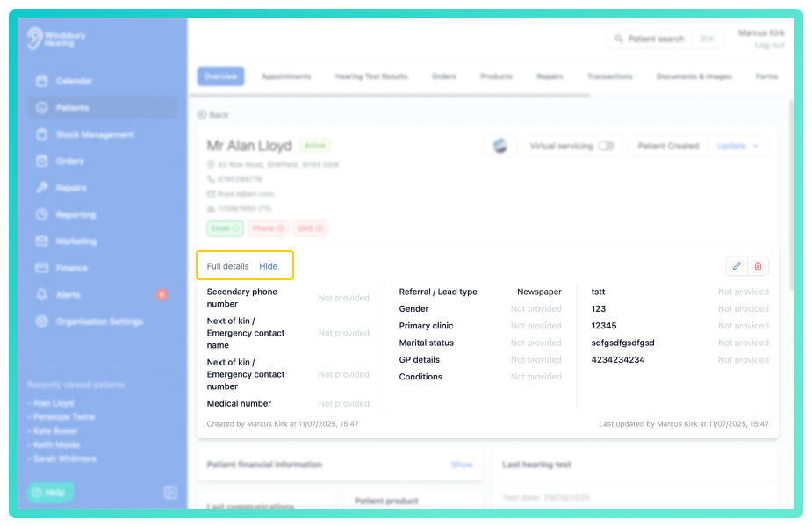Viewport: 812px width, 527px height.
Task: Open the Products tab
Action: [x=496, y=76]
